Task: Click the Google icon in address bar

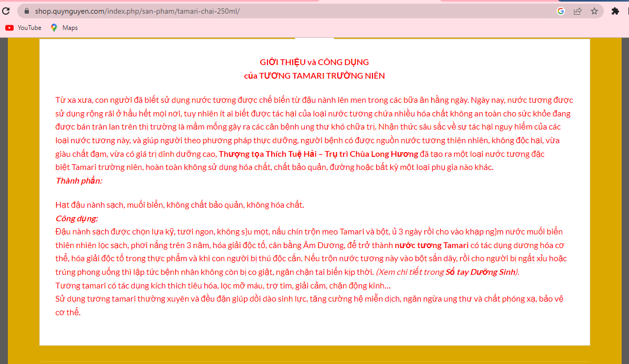Action: click(561, 11)
